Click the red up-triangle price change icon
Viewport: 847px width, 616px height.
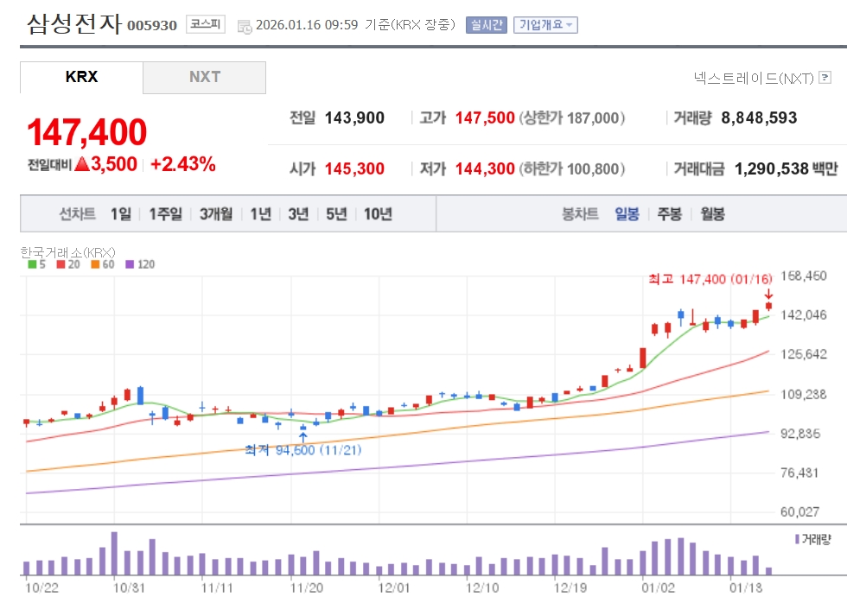pyautogui.click(x=82, y=164)
